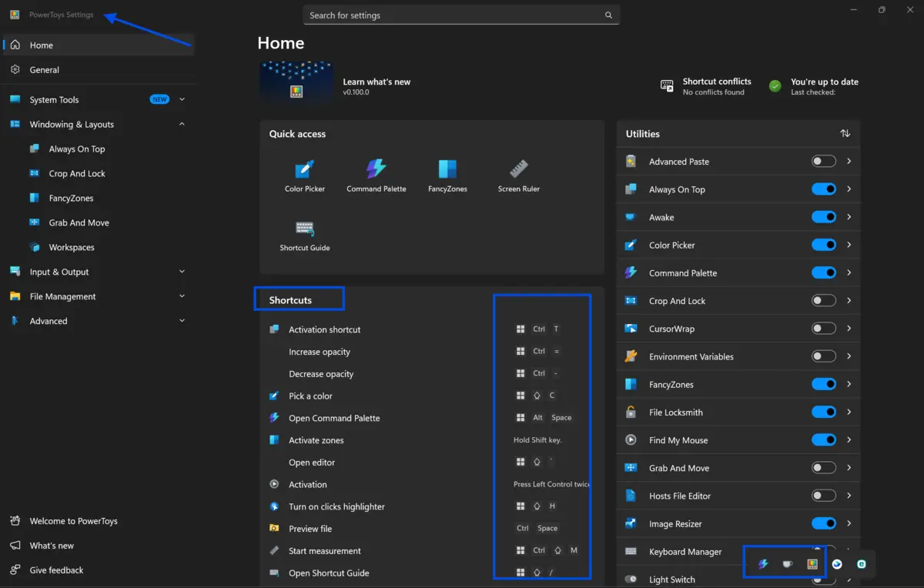This screenshot has width=924, height=588.
Task: Turn on File Locksmith toggle
Action: [x=824, y=412]
